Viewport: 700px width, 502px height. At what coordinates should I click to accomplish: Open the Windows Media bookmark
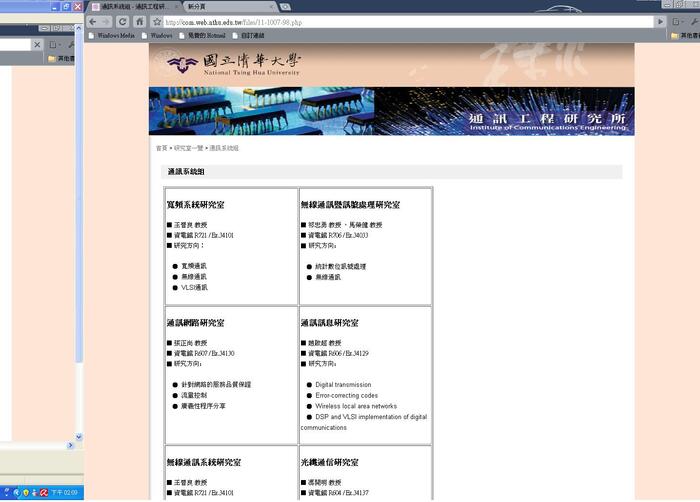click(112, 35)
